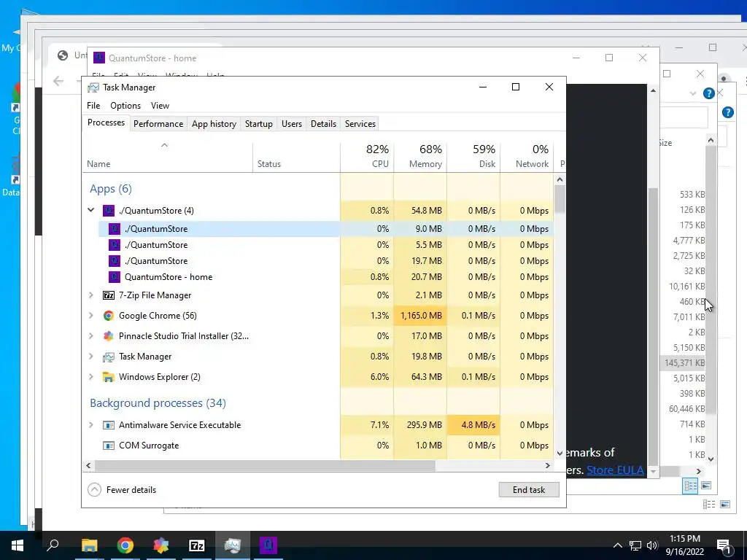
Task: Collapse view with Fewer details arrow
Action: (x=94, y=489)
